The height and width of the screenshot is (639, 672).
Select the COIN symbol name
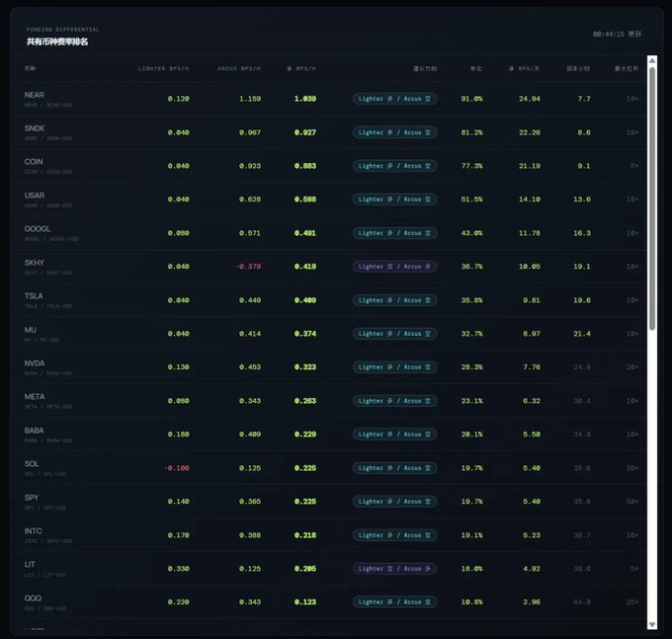click(34, 162)
